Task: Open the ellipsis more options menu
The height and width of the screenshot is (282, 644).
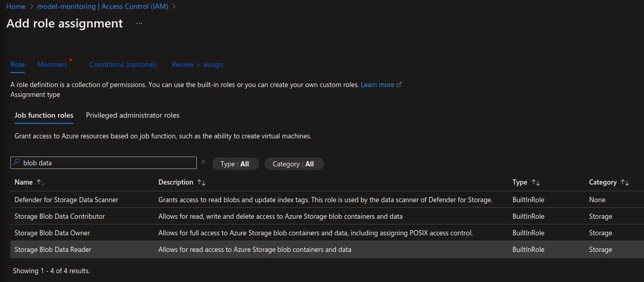Action: tap(139, 24)
